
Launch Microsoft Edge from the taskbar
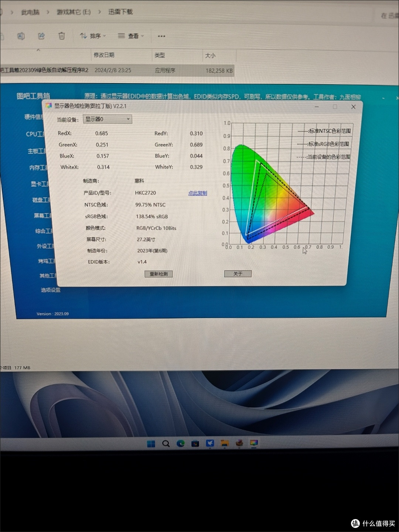pyautogui.click(x=181, y=443)
